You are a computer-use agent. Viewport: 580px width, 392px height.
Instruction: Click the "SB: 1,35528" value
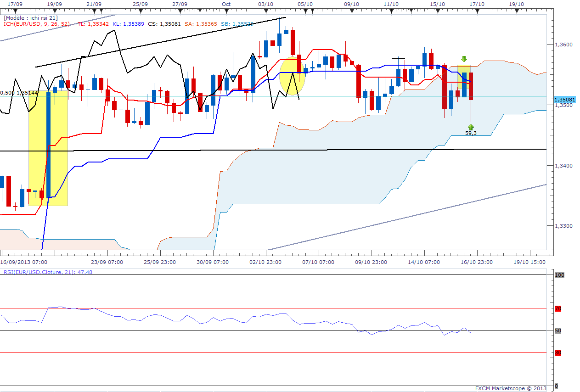click(x=237, y=24)
